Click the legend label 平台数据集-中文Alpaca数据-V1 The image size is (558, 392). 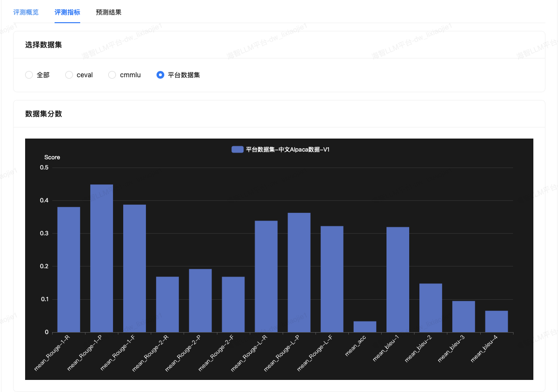tap(287, 150)
